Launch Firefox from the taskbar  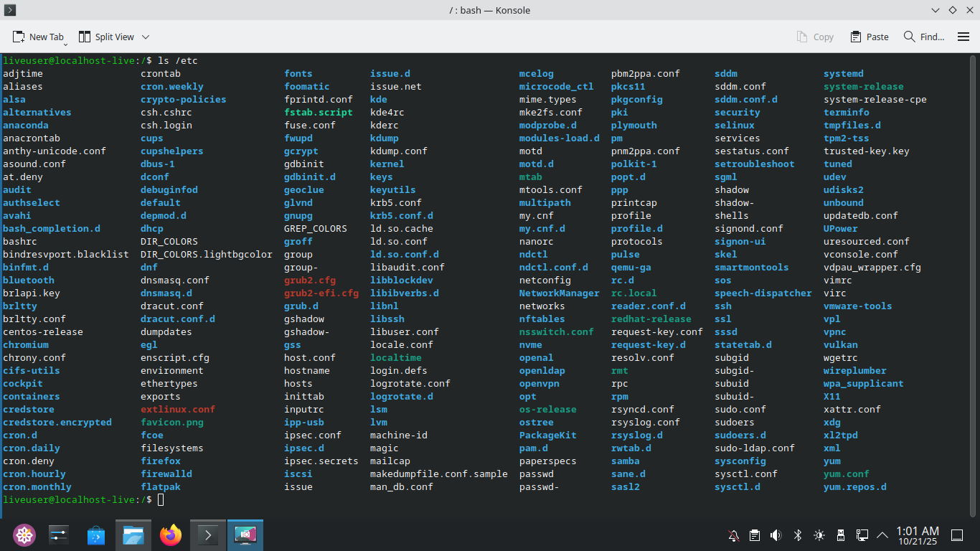point(171,535)
